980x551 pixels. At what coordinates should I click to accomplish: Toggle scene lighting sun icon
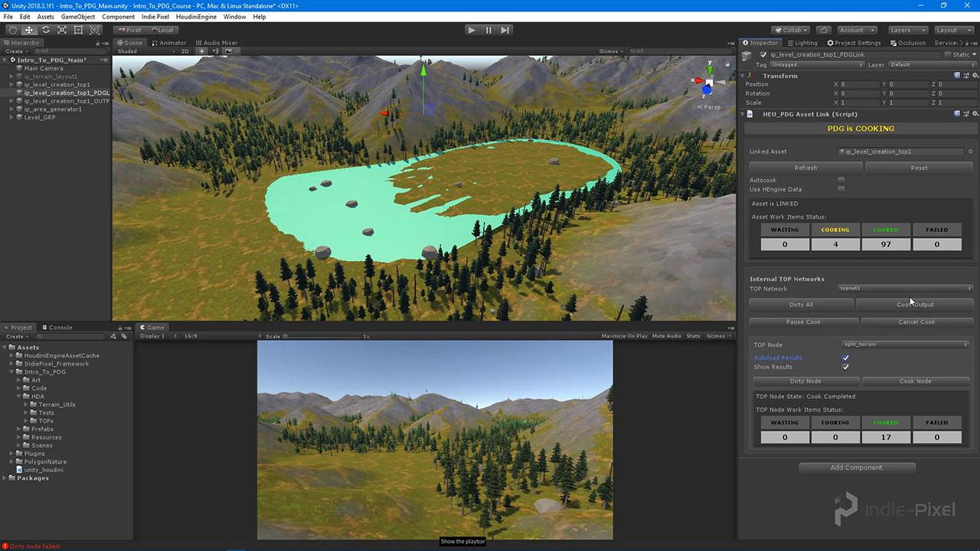point(203,51)
